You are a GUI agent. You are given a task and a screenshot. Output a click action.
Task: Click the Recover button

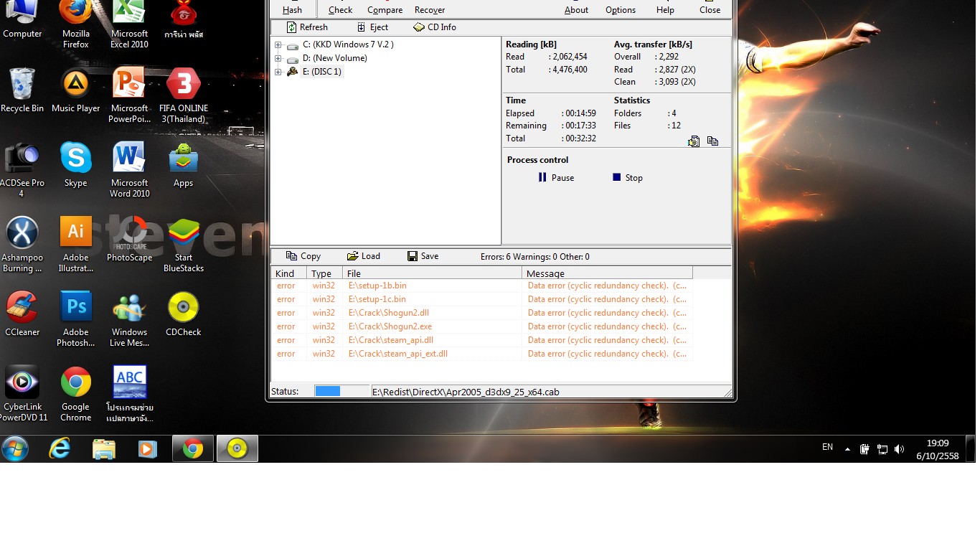pyautogui.click(x=430, y=10)
